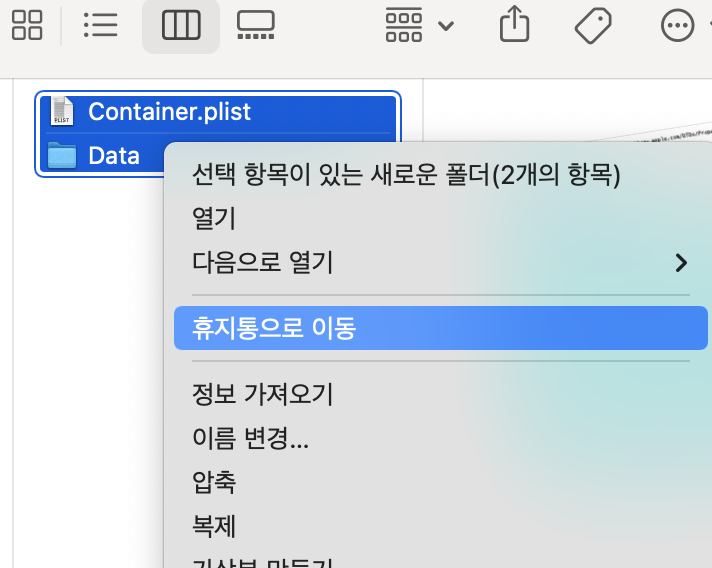Expand the grouping dropdown chevron
This screenshot has width=712, height=568.
click(445, 25)
